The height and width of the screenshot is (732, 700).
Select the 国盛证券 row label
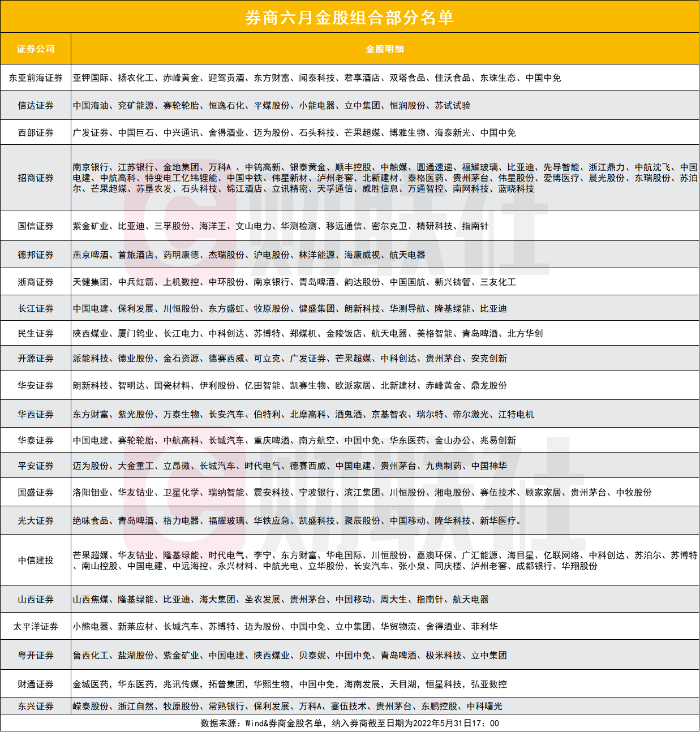click(36, 493)
